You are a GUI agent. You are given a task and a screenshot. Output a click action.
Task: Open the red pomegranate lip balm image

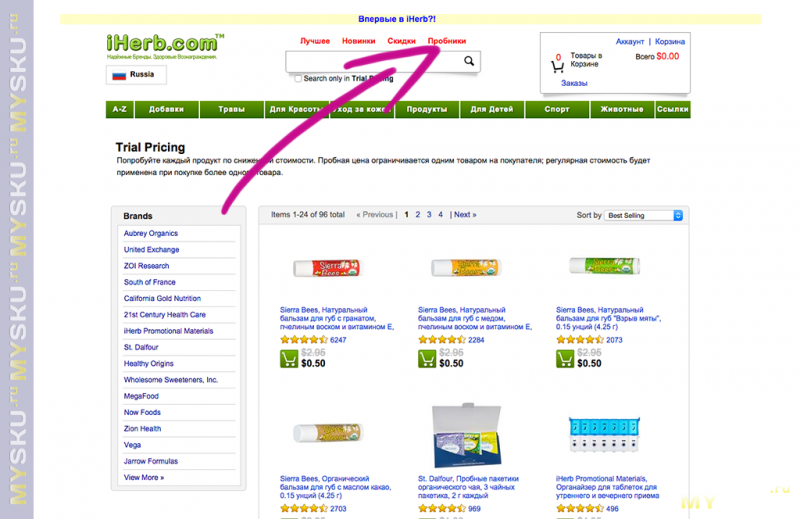pyautogui.click(x=327, y=267)
